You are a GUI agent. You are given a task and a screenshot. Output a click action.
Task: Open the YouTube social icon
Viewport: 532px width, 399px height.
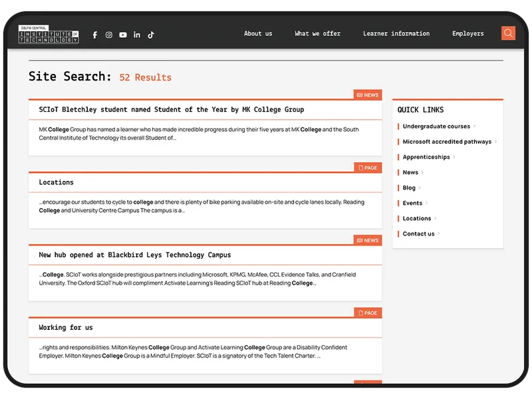click(123, 35)
